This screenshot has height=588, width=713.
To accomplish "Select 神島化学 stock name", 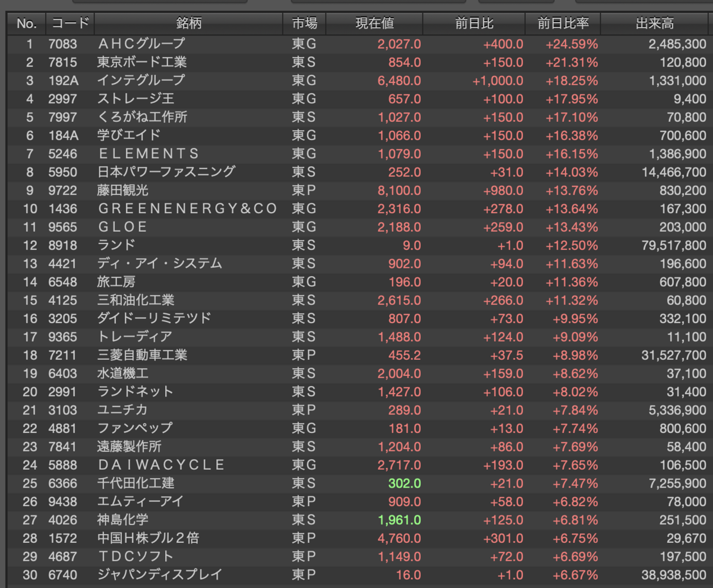I will (123, 520).
